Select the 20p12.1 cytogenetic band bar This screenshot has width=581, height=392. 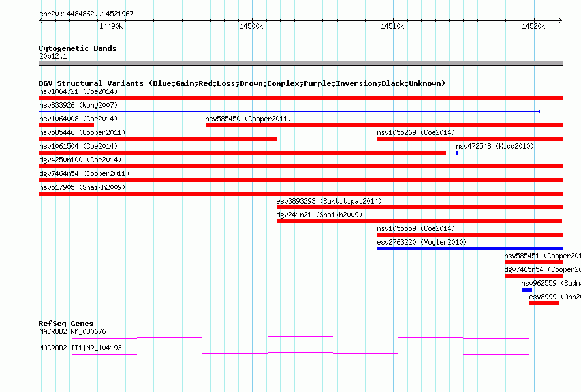[x=300, y=63]
